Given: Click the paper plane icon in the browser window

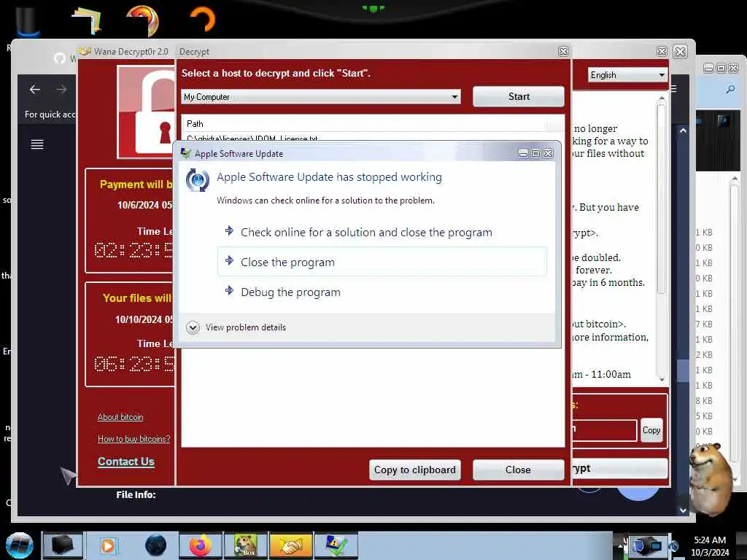Looking at the screenshot, I should pyautogui.click(x=68, y=475).
